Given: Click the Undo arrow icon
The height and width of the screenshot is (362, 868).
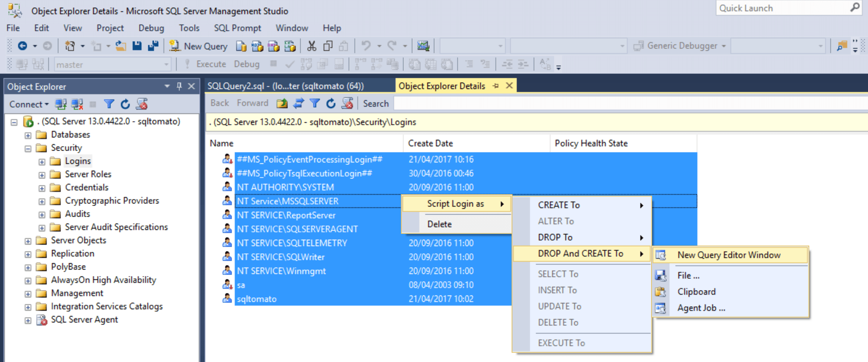Looking at the screenshot, I should [366, 46].
